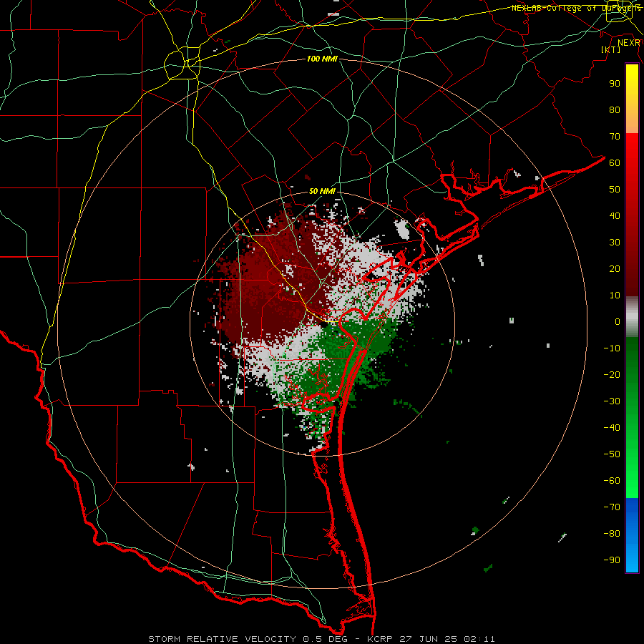Select the 0.5 DEG elevation text
The width and height of the screenshot is (644, 644).
click(x=326, y=639)
